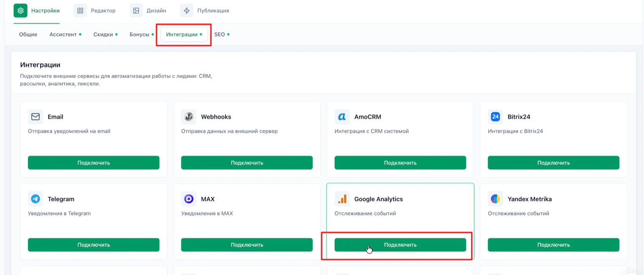This screenshot has width=644, height=275.
Task: Click the Google Analytics chart icon
Action: [342, 199]
